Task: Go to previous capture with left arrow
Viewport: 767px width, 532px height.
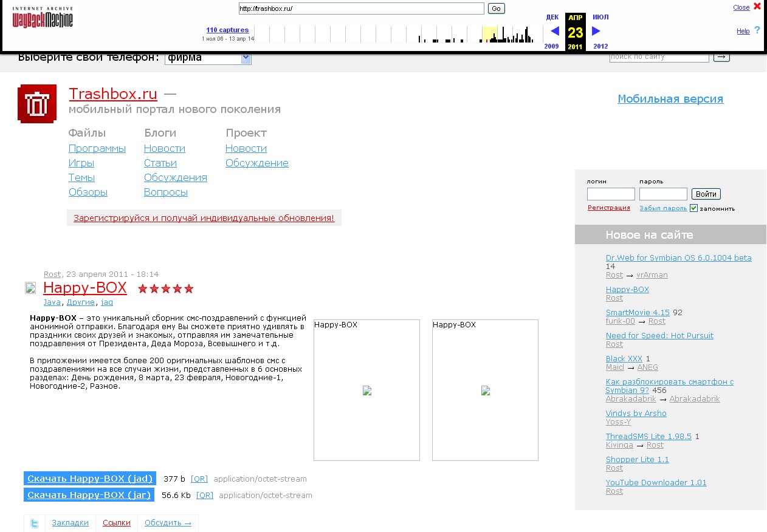Action: [554, 31]
